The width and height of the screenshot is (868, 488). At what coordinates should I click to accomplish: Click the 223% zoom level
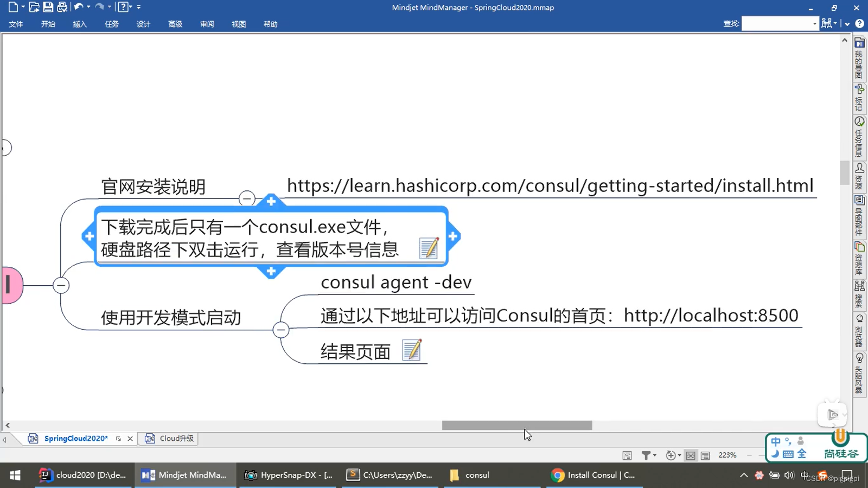click(x=727, y=455)
